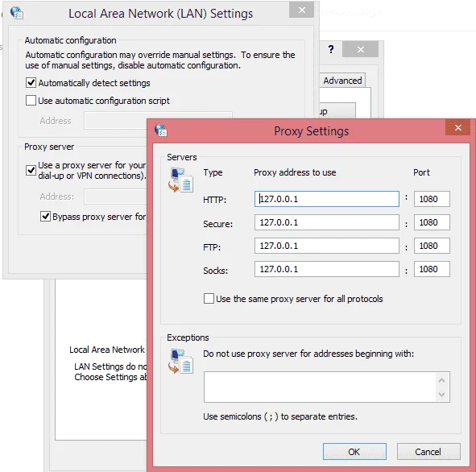The image size is (476, 472).
Task: Click the 'Port' column label
Action: [422, 172]
